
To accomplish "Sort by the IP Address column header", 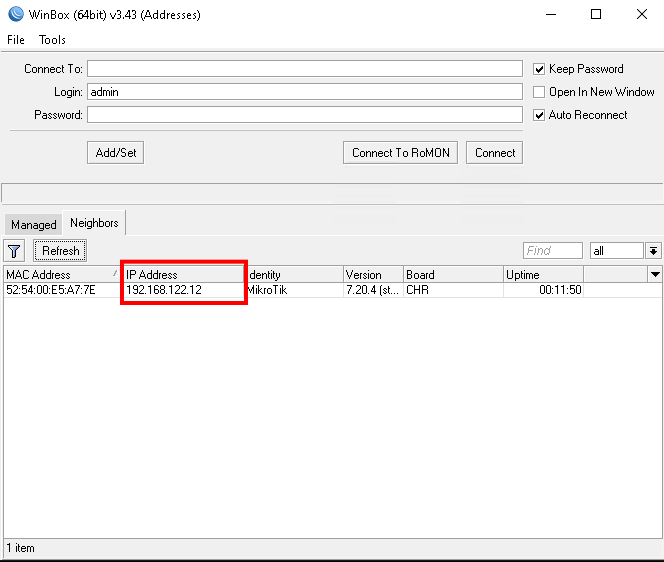I will pos(183,274).
